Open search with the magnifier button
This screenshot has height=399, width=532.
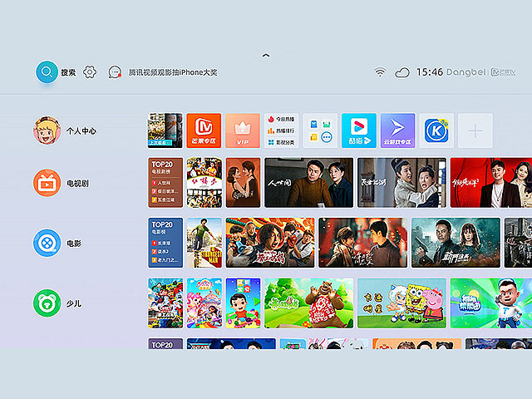pyautogui.click(x=47, y=72)
